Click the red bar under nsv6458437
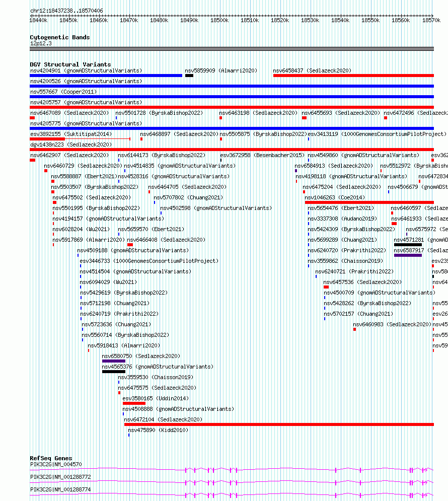This screenshot has width=448, height=501. coord(353,76)
